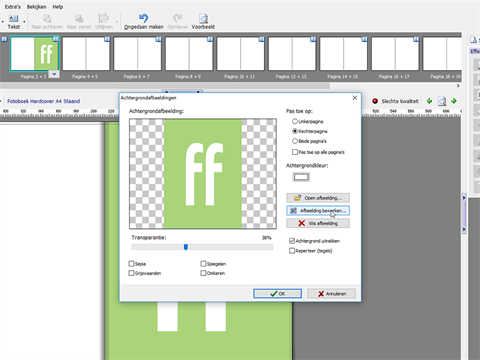Click layout icon on Pagina 10 + 11 thumbnail

(x=262, y=39)
